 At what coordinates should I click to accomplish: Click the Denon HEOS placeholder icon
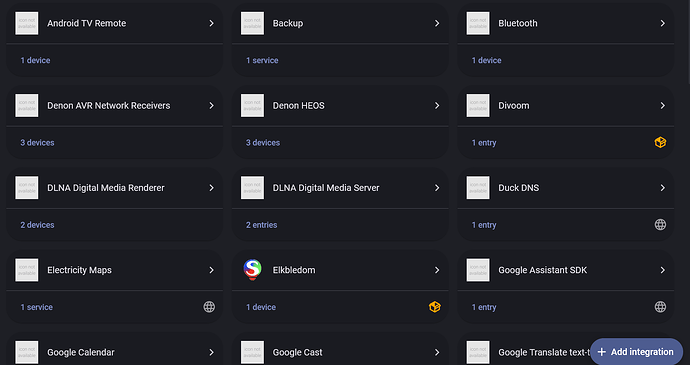click(252, 106)
